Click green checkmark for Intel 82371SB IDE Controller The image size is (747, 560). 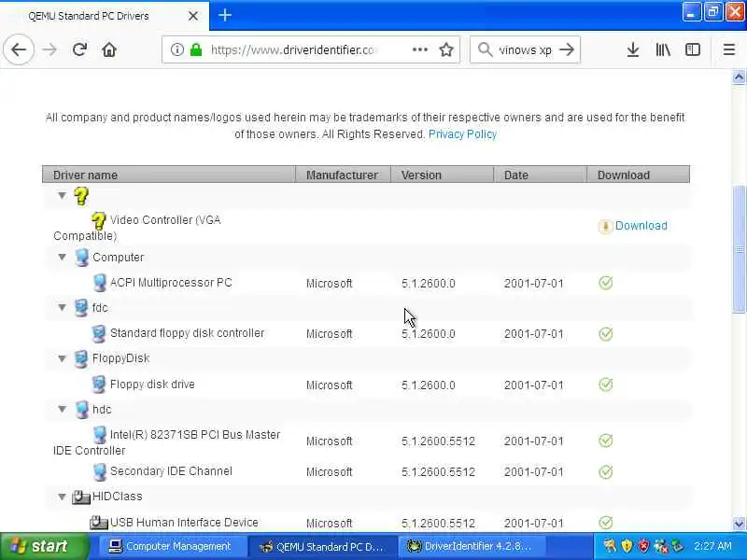(x=605, y=441)
